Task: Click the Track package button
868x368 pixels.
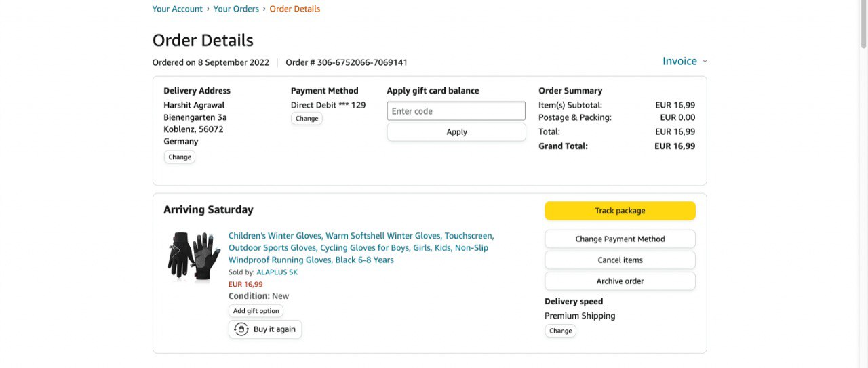Action: pos(620,211)
